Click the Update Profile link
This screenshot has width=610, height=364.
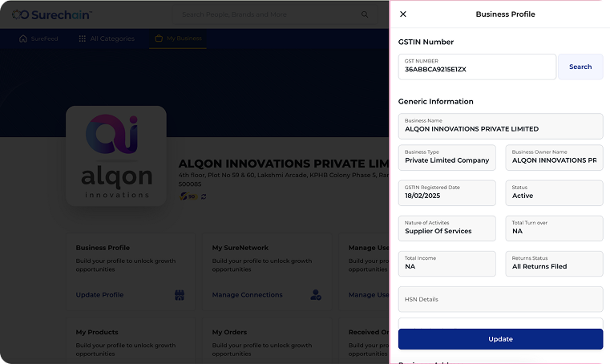click(x=99, y=295)
